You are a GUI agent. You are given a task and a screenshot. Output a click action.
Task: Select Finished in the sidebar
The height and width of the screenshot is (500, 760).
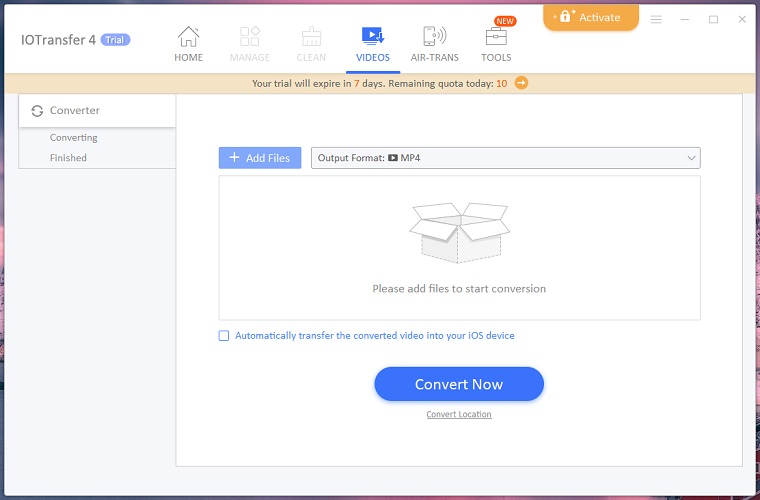68,158
